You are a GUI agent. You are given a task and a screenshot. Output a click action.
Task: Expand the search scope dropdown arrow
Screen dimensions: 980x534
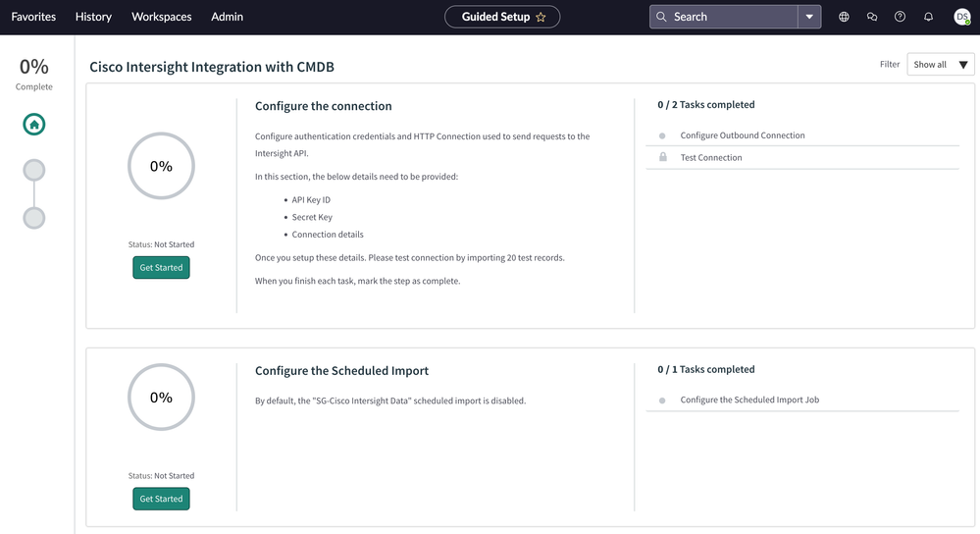coord(809,17)
